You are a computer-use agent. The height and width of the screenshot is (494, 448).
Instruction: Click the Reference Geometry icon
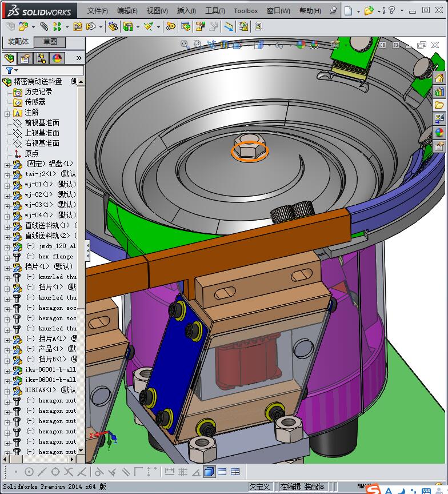pyautogui.click(x=148, y=26)
